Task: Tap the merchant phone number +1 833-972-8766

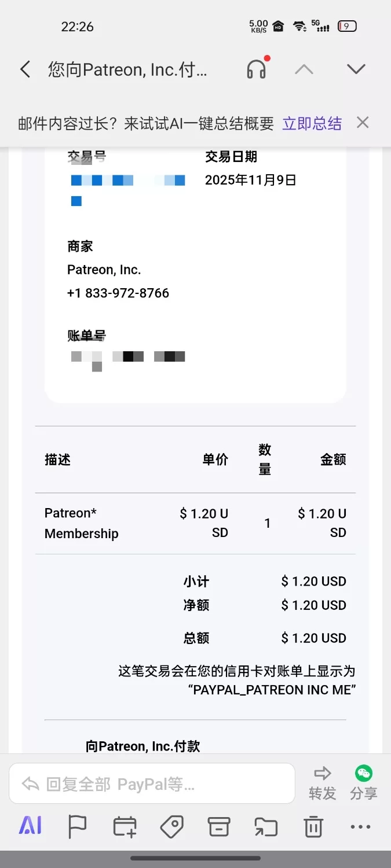Action: click(x=118, y=293)
